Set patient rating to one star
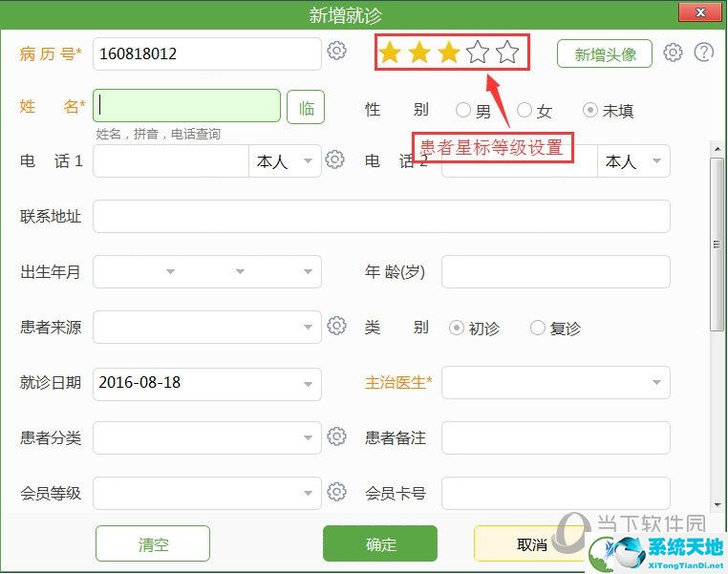Viewport: 728px width, 574px height. 390,52
